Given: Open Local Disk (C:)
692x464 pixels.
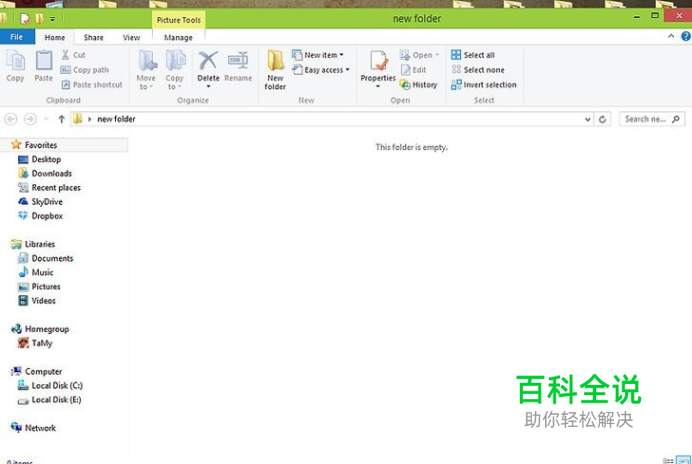Looking at the screenshot, I should coord(57,385).
